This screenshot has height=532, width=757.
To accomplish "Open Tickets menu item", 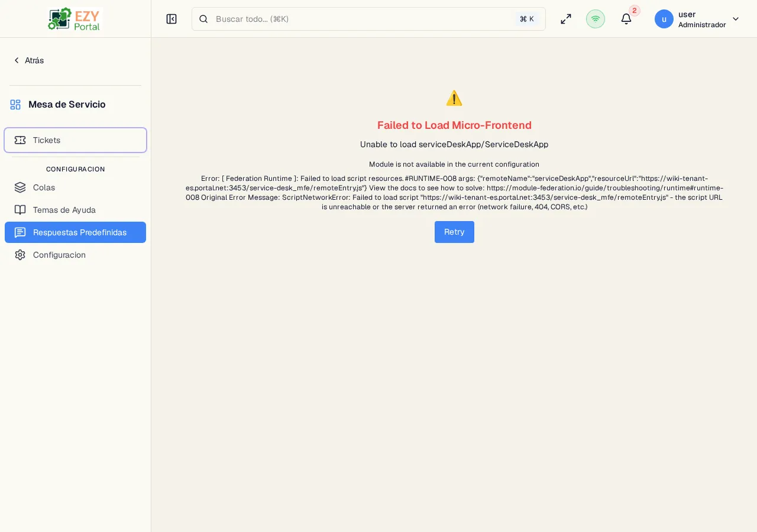I will tap(75, 140).
